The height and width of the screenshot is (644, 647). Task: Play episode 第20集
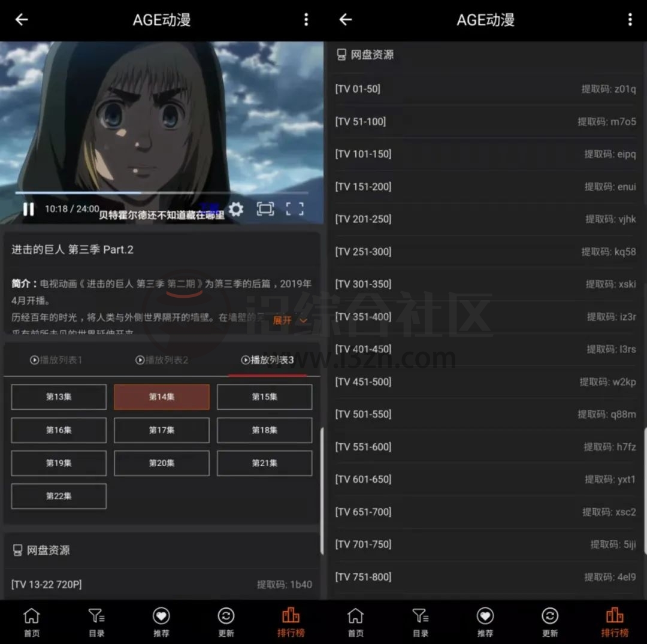[162, 463]
